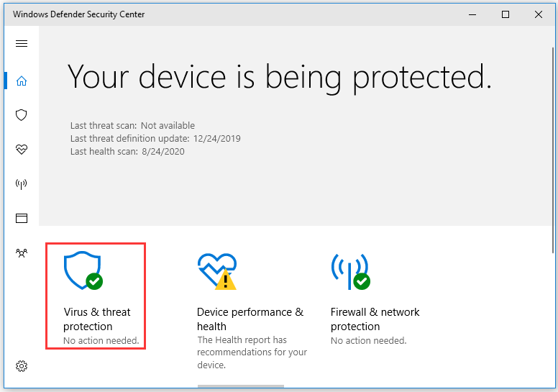
Task: Minimize the Security Center window
Action: (472, 14)
